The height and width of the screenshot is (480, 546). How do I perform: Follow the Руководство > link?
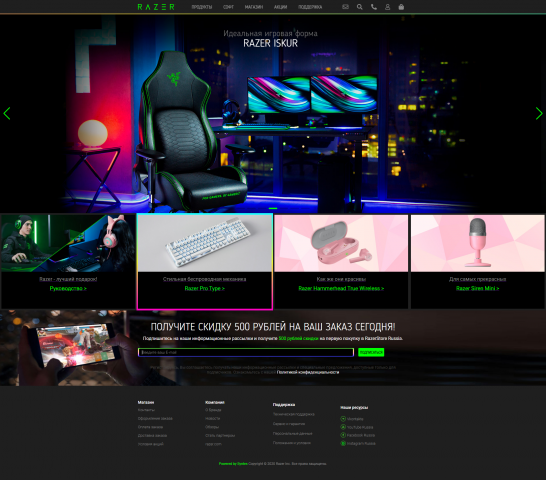pyautogui.click(x=68, y=288)
